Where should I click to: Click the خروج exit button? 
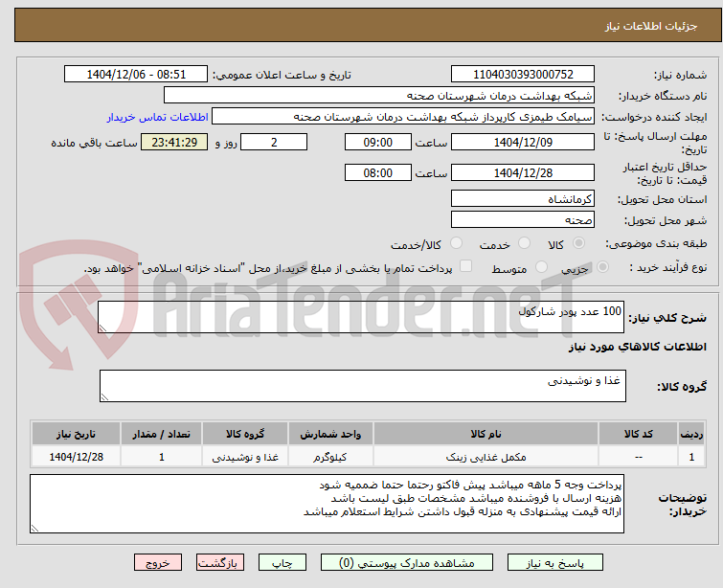pos(158,563)
